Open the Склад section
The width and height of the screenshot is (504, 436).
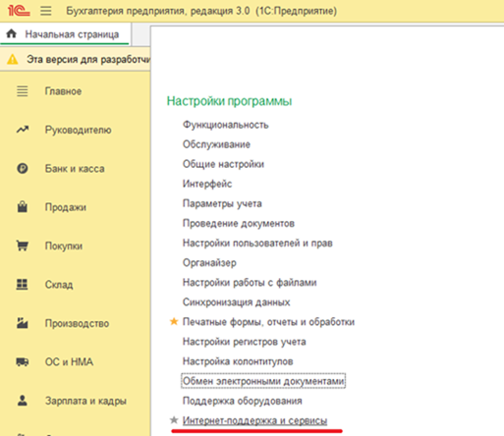pos(59,285)
